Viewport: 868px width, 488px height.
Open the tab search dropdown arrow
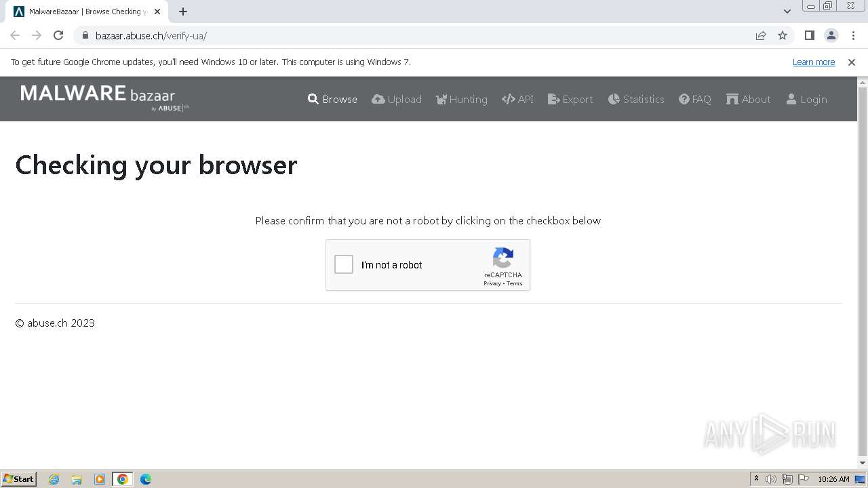coord(787,12)
